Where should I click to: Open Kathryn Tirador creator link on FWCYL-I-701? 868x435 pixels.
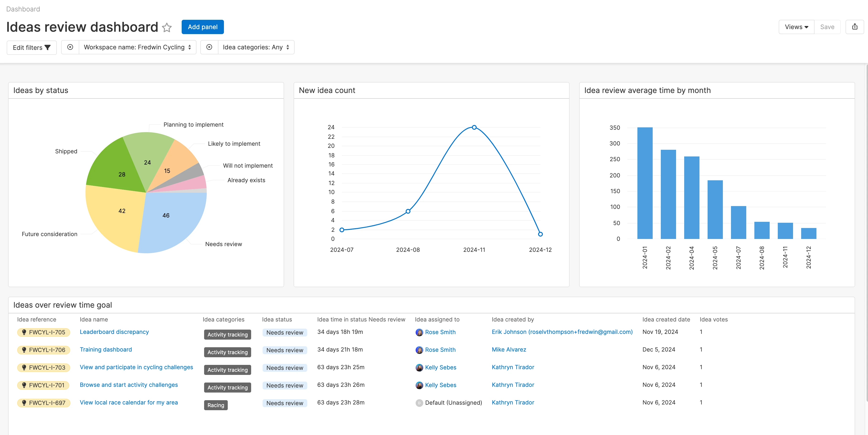click(513, 385)
